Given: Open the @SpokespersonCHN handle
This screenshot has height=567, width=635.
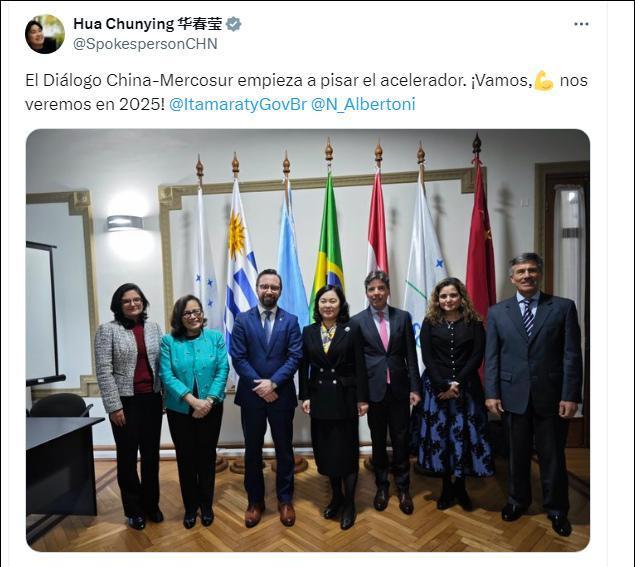Looking at the screenshot, I should point(145,44).
